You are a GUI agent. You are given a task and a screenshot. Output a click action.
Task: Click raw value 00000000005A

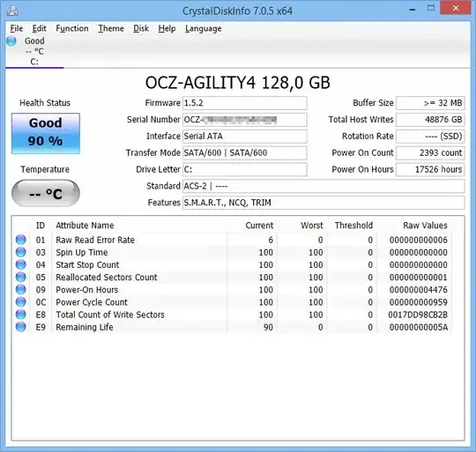coord(419,327)
